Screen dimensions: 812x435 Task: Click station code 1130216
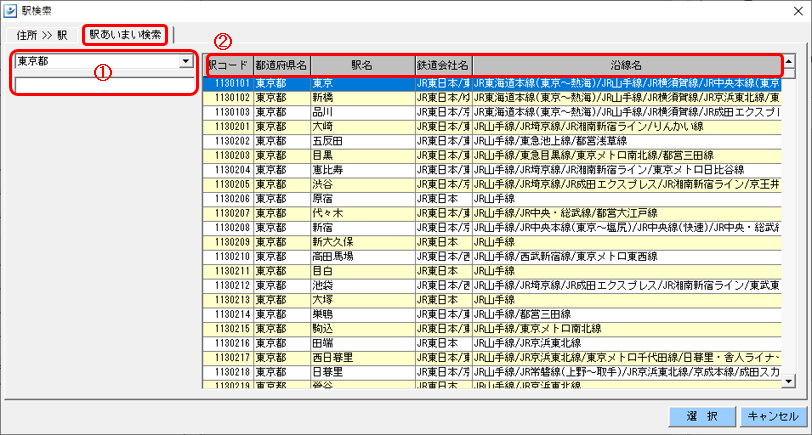[x=233, y=343]
